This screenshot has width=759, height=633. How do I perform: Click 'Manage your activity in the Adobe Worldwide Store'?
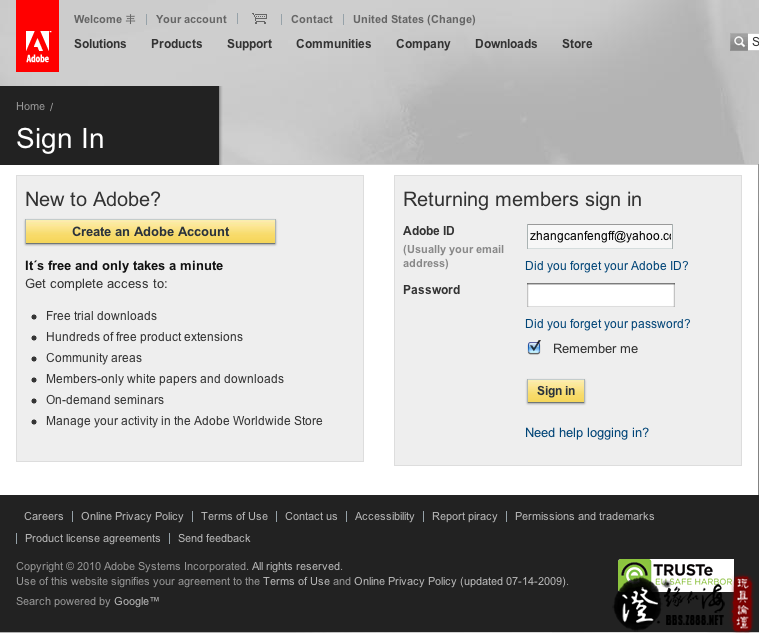click(x=184, y=421)
